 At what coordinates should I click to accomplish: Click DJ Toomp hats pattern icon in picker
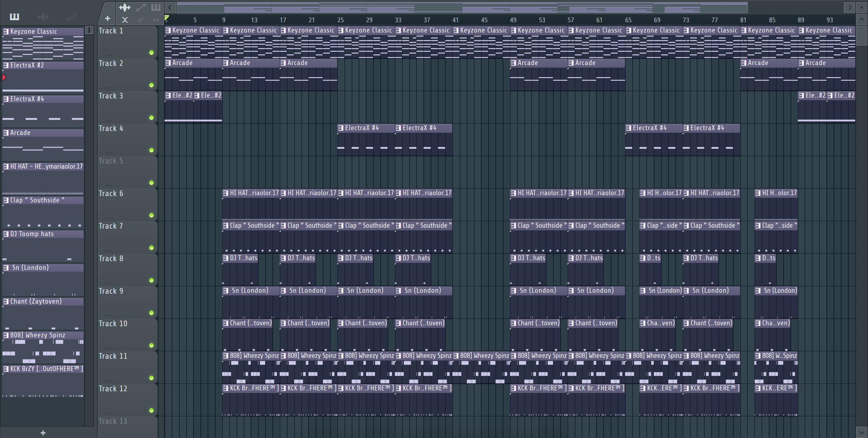pyautogui.click(x=6, y=234)
